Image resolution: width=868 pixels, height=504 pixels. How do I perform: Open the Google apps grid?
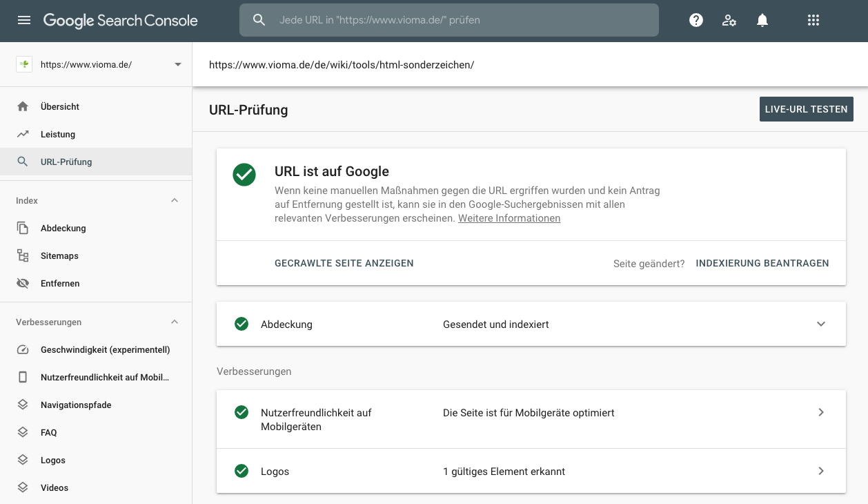coord(813,21)
